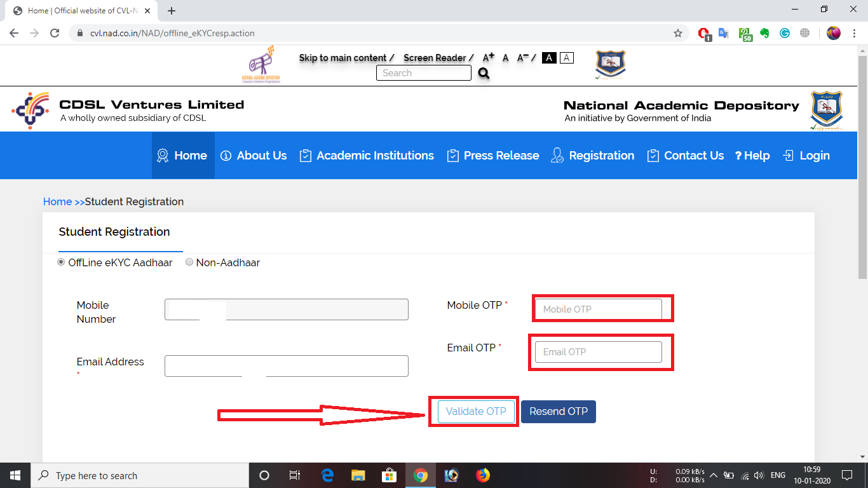Reset font size with plain A
868x488 pixels.
pos(506,58)
